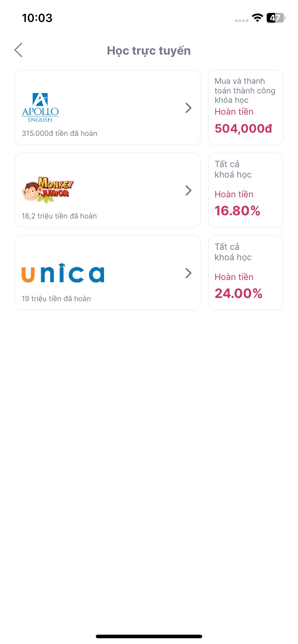Open the 24.00% cashback offer card
The image size is (298, 644).
click(x=246, y=273)
